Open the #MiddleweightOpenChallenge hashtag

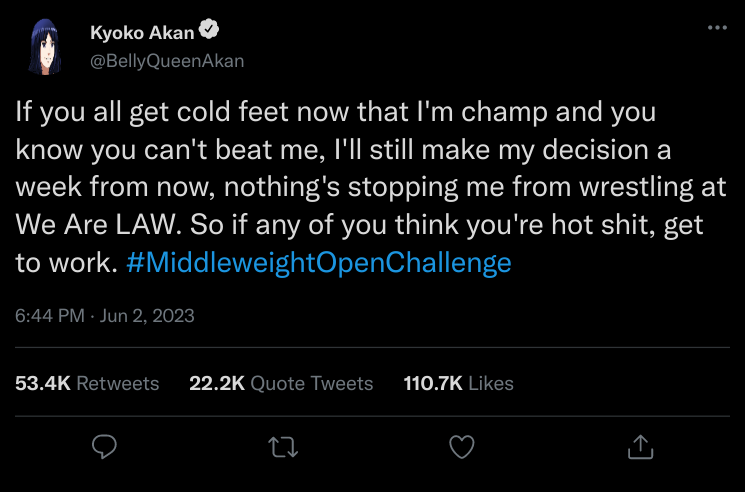320,263
